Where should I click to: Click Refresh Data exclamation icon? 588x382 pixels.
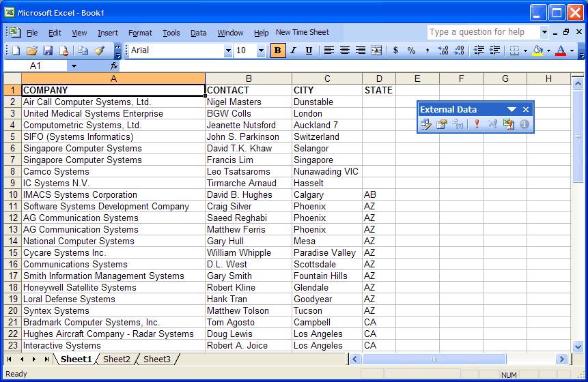(x=477, y=124)
